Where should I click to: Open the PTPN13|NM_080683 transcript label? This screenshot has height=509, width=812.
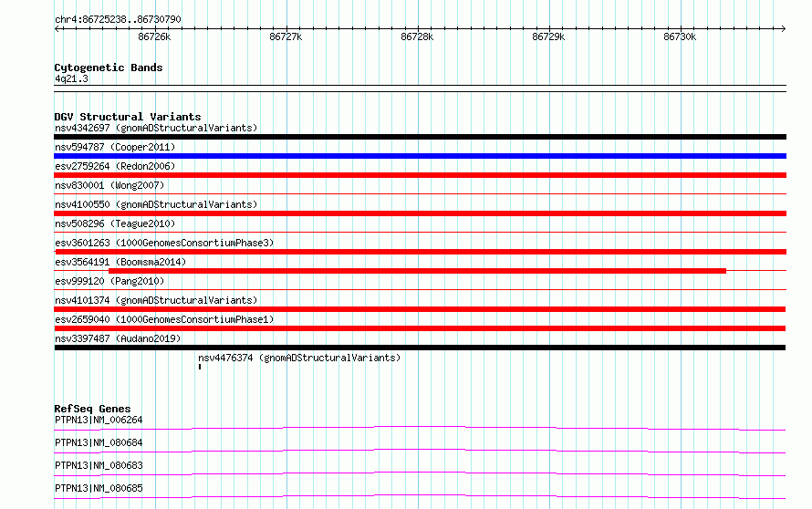point(99,465)
